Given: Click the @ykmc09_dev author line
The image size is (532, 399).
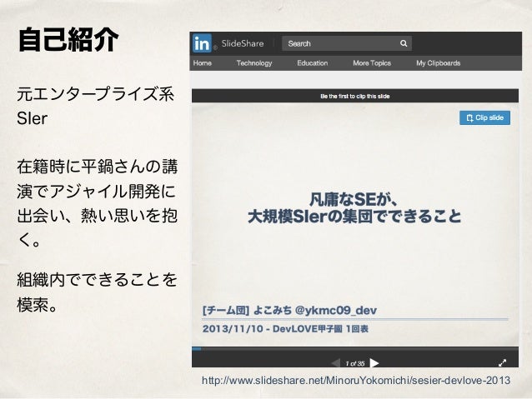Looking at the screenshot, I should 289,310.
